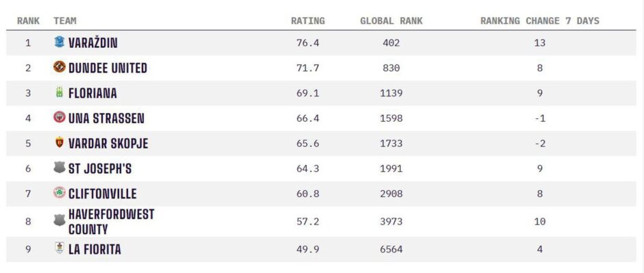Click the Dundee United orange crest
644x273 pixels.
click(x=60, y=67)
